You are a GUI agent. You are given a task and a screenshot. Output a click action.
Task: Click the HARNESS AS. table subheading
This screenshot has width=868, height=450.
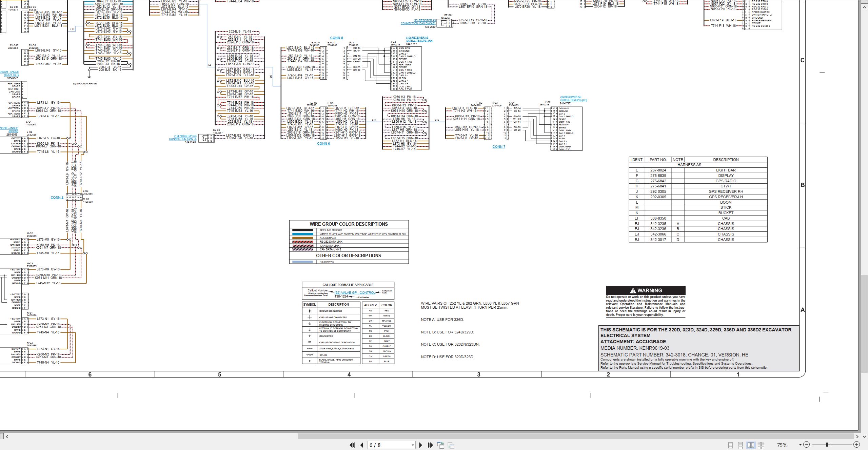pos(690,165)
